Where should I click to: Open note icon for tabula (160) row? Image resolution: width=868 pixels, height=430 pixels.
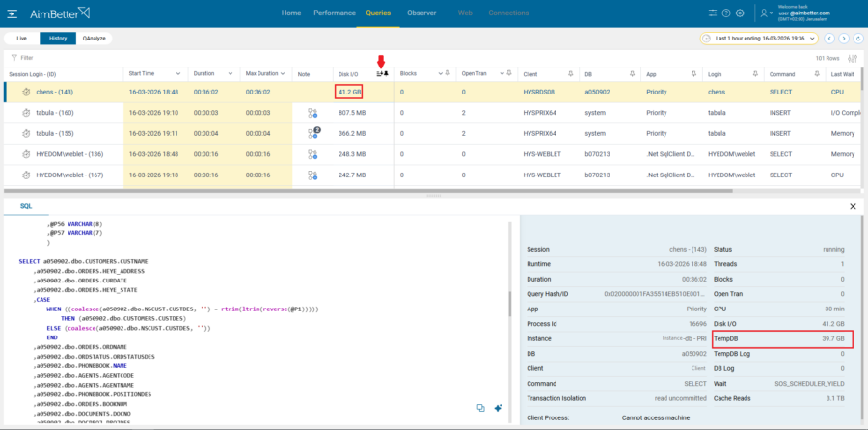pyautogui.click(x=312, y=113)
